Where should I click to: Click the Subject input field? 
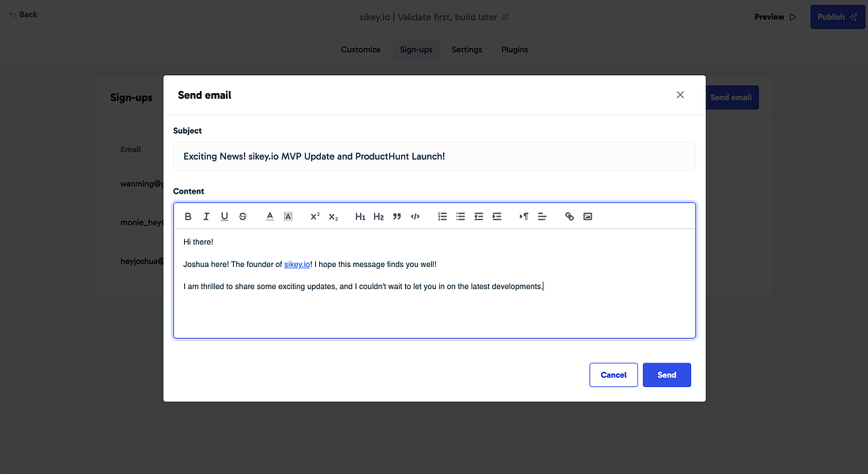[x=434, y=156]
